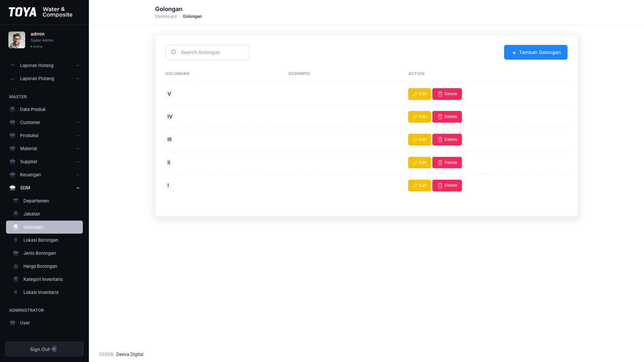Expand the Supplier submenu chevron
This screenshot has width=644, height=362.
click(78, 162)
